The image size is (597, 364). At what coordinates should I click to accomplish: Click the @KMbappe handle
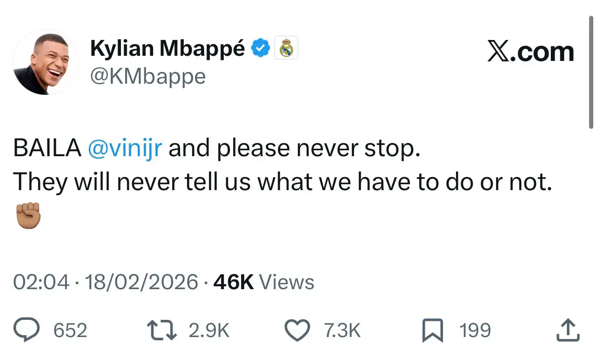point(148,76)
